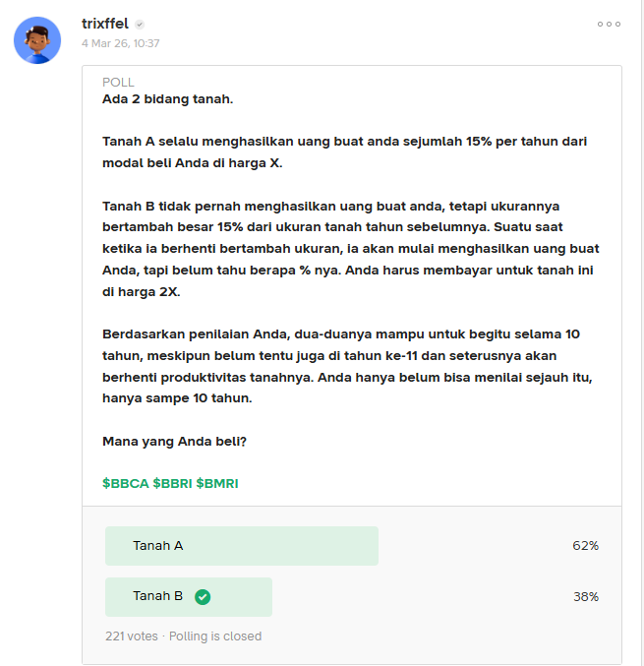Click the question "Mana yang Anda beli?"

pos(174,442)
